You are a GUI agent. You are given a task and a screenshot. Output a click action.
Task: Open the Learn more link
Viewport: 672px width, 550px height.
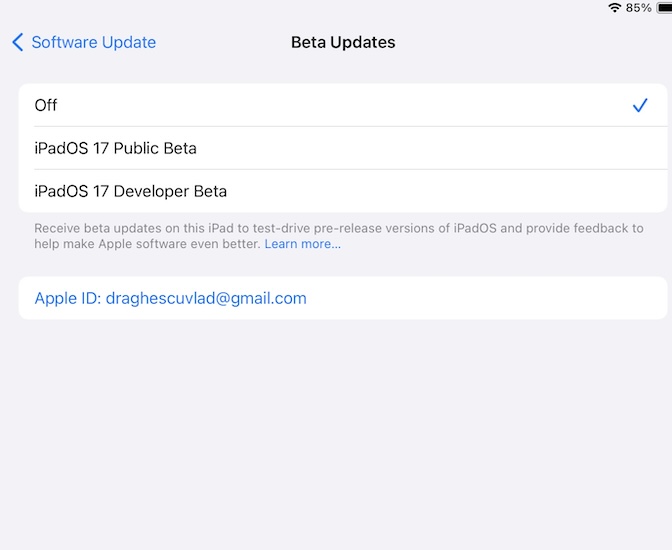click(x=302, y=244)
